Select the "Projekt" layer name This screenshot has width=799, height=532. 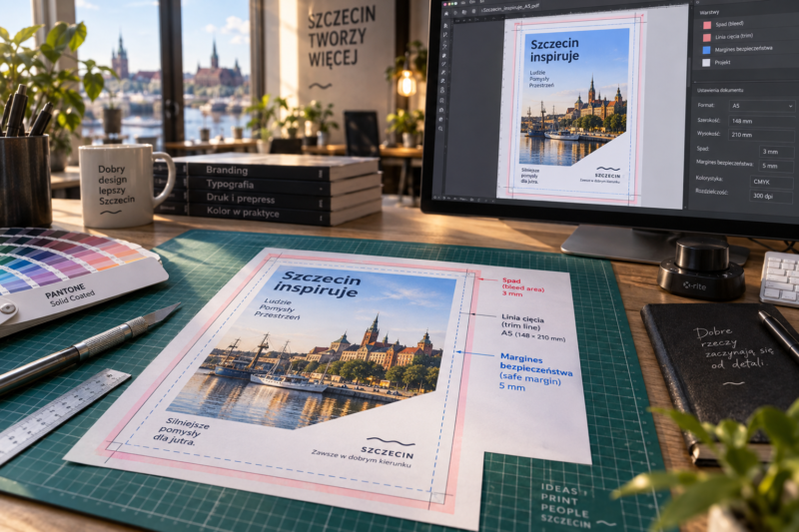click(722, 62)
